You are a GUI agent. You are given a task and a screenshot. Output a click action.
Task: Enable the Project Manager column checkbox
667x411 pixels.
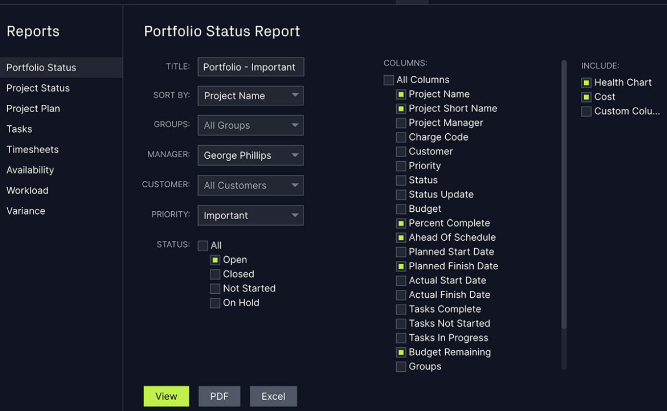click(401, 123)
